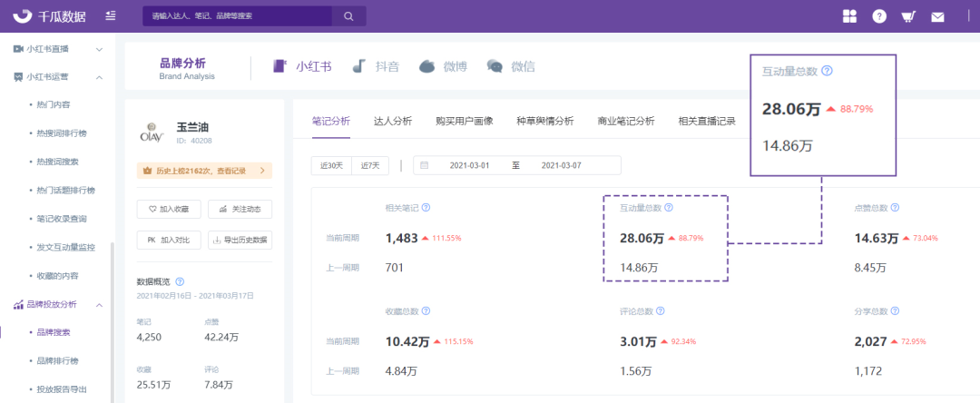Click the help icon beside 评论总数
Image resolution: width=980 pixels, height=403 pixels.
(x=661, y=310)
